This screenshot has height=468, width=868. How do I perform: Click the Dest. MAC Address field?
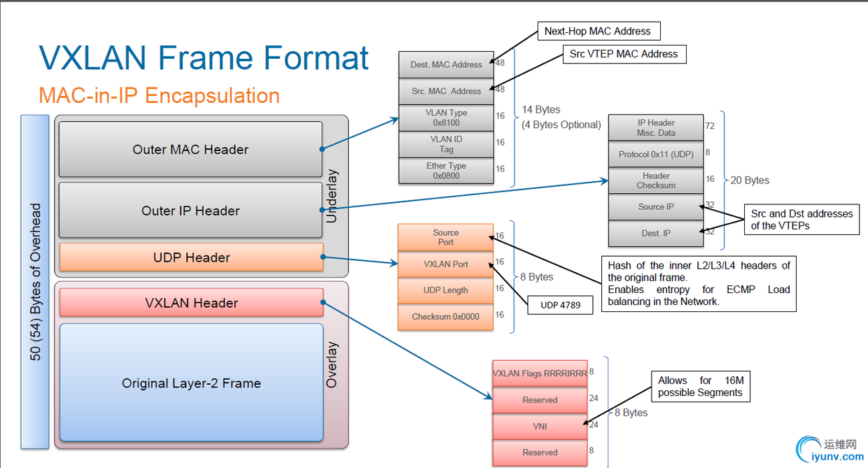tap(446, 64)
